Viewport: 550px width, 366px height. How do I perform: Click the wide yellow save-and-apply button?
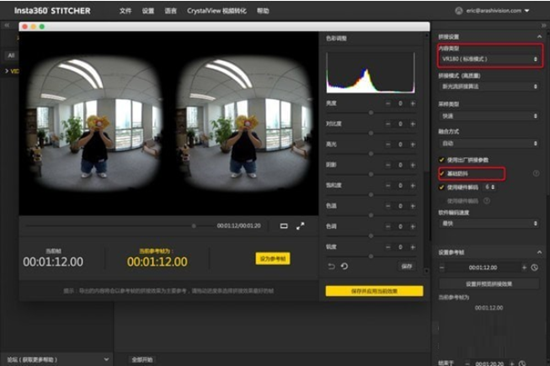374,291
